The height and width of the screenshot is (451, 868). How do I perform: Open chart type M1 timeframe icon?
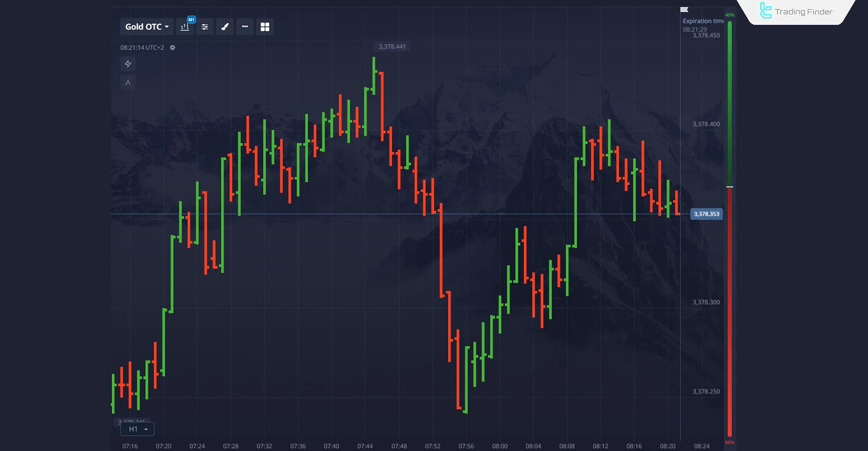click(185, 27)
